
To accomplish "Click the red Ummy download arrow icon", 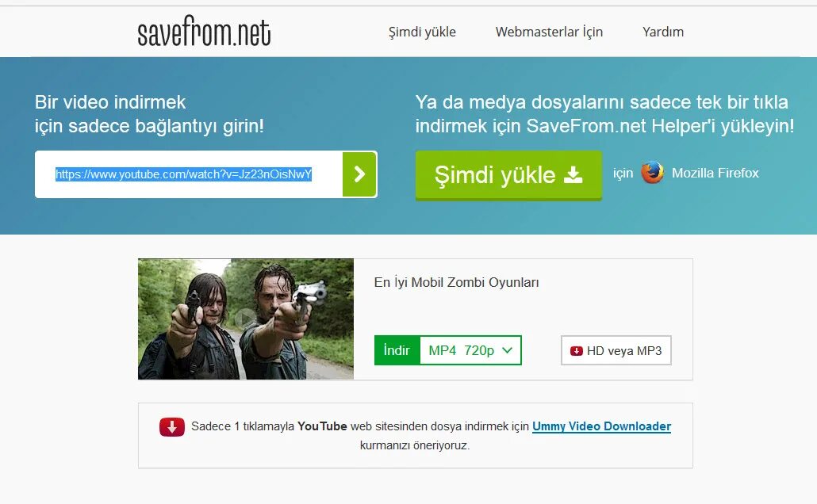I will coord(172,427).
